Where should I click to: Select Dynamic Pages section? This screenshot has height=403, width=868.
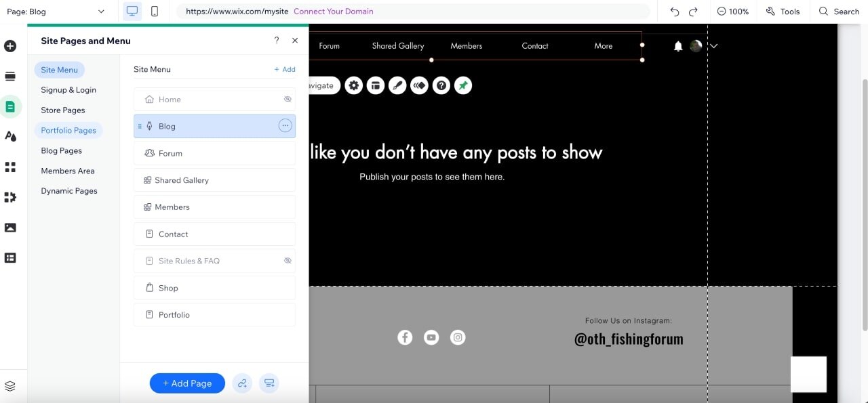coord(69,191)
